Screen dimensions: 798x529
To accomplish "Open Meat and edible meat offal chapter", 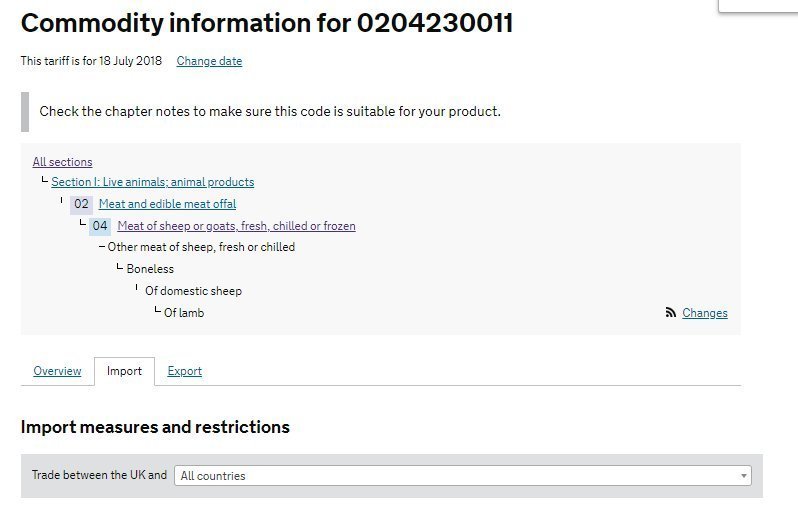I will click(x=167, y=204).
